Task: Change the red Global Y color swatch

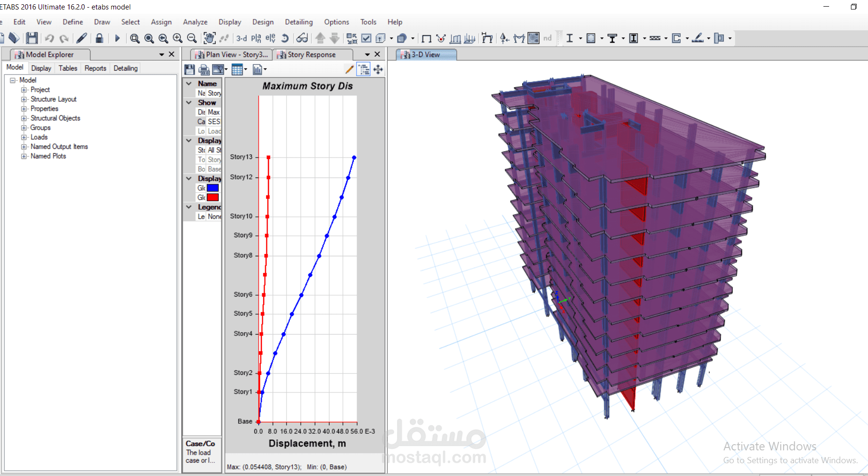Action: pyautogui.click(x=213, y=197)
